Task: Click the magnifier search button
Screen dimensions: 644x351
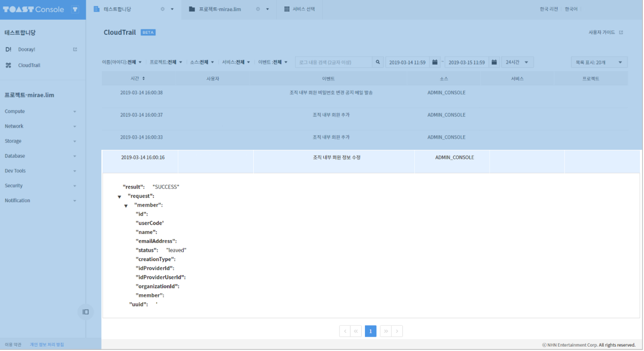Action: click(378, 62)
